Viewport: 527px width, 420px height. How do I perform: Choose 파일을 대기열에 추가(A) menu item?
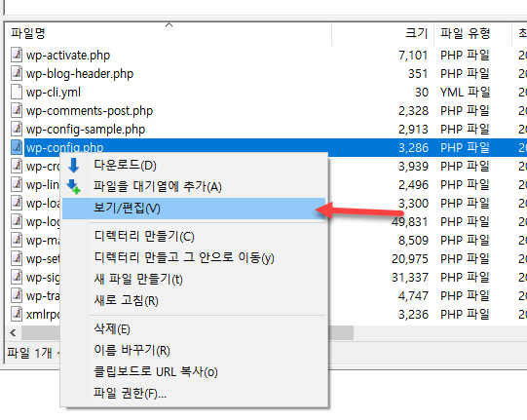pos(194,187)
